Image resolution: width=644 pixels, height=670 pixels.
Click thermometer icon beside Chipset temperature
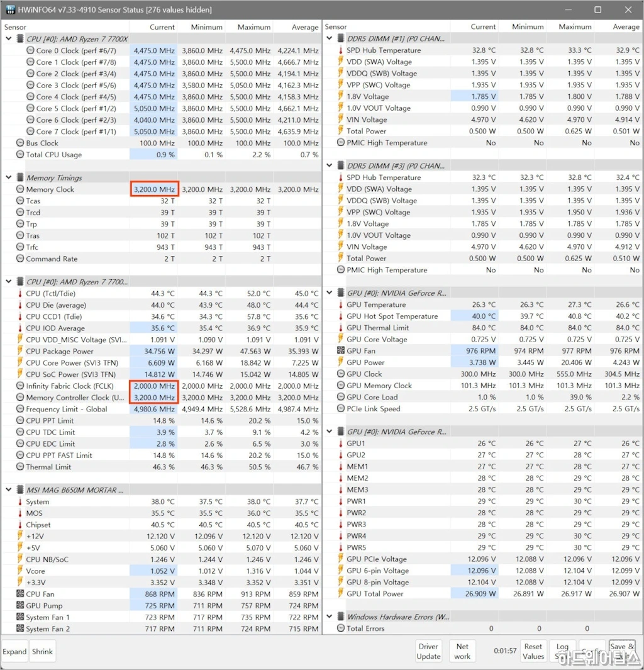click(x=20, y=524)
